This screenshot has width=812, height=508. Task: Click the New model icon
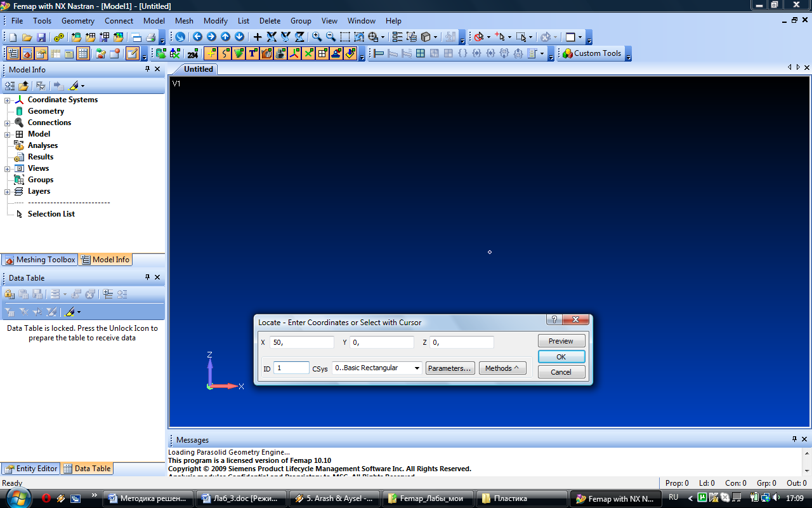point(13,37)
